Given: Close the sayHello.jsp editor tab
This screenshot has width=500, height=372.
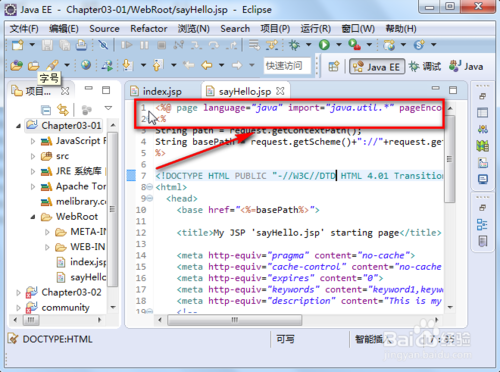Looking at the screenshot, I should [x=280, y=91].
